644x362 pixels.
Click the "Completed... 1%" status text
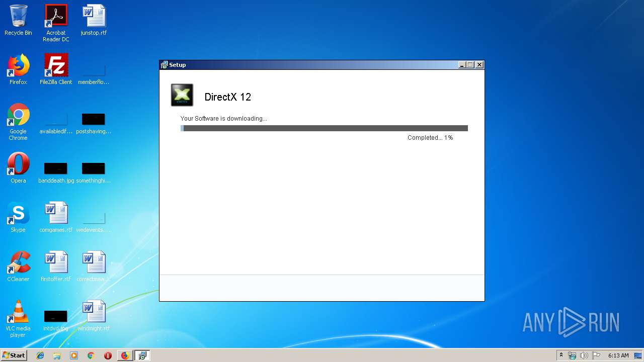pyautogui.click(x=430, y=138)
